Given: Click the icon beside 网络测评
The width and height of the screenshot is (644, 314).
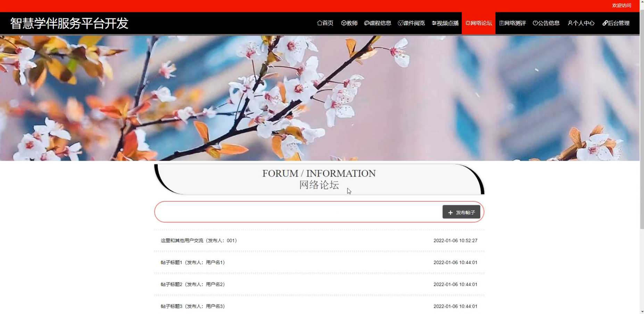Looking at the screenshot, I should 502,23.
